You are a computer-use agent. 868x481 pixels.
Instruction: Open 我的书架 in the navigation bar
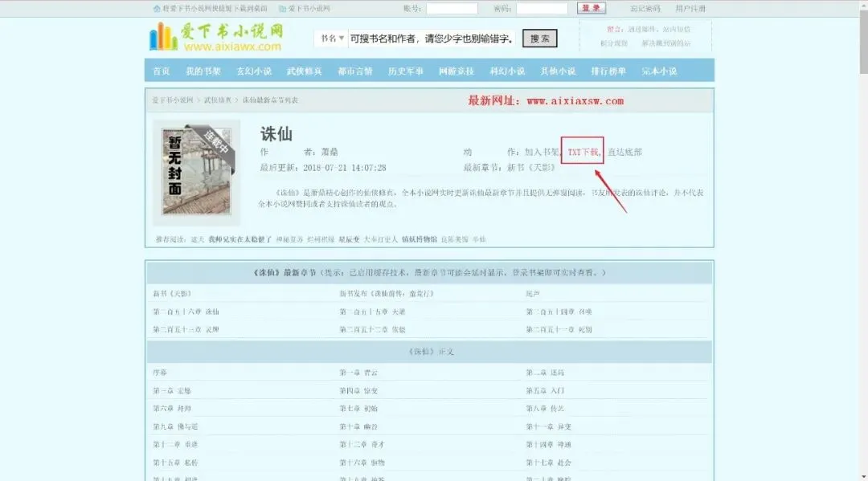pos(203,71)
